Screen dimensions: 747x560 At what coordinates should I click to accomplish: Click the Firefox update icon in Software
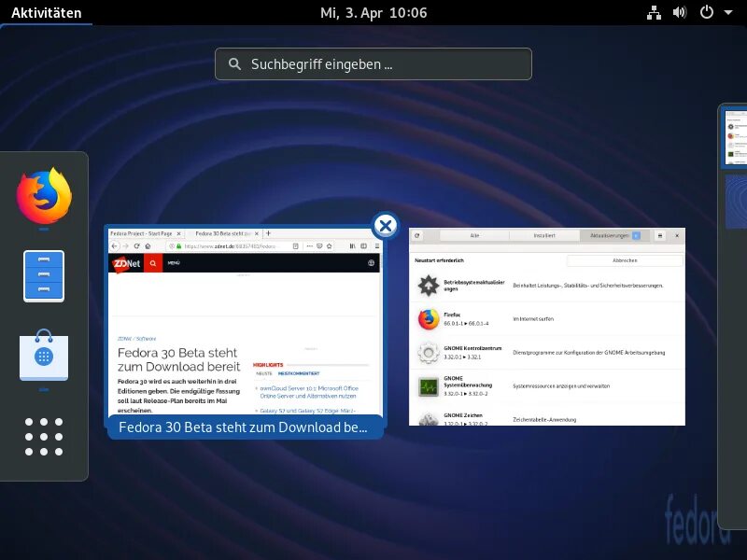coord(429,319)
